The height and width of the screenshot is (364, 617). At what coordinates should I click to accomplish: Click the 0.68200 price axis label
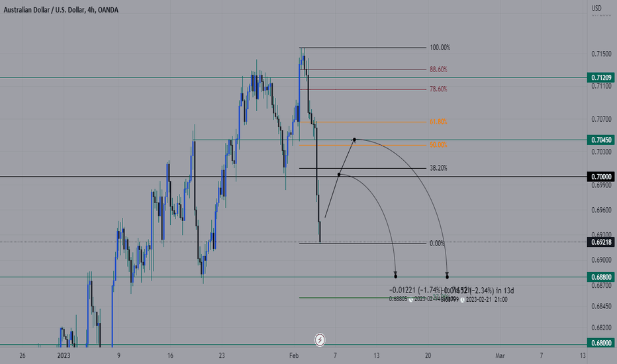click(601, 328)
